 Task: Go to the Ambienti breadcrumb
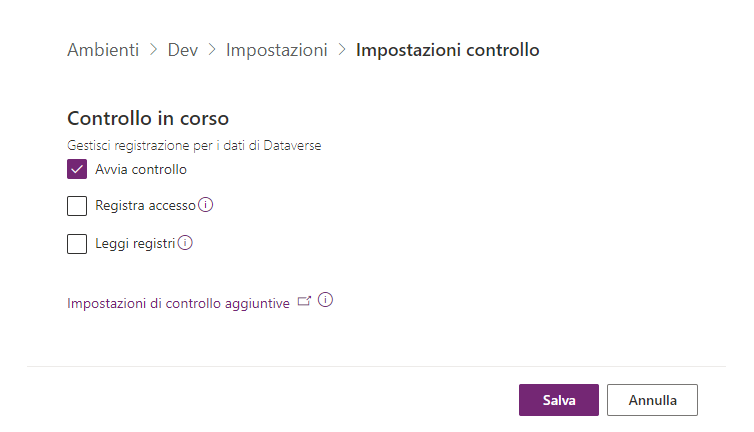tap(103, 50)
